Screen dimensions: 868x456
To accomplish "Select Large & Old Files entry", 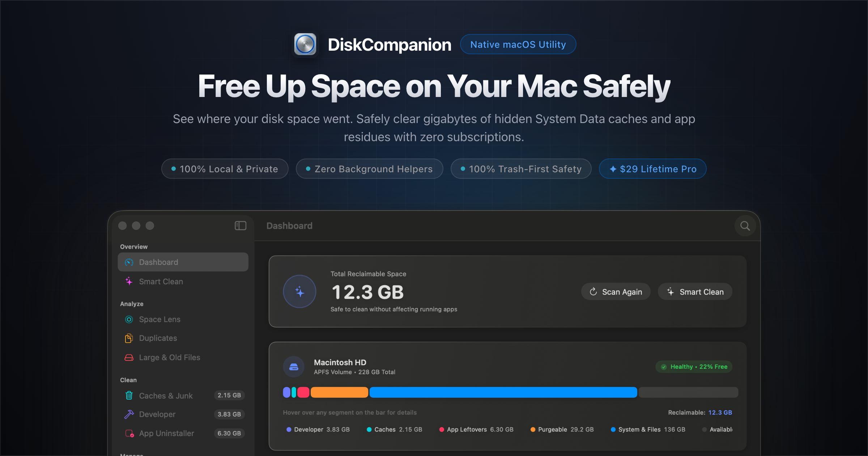I will (183, 357).
